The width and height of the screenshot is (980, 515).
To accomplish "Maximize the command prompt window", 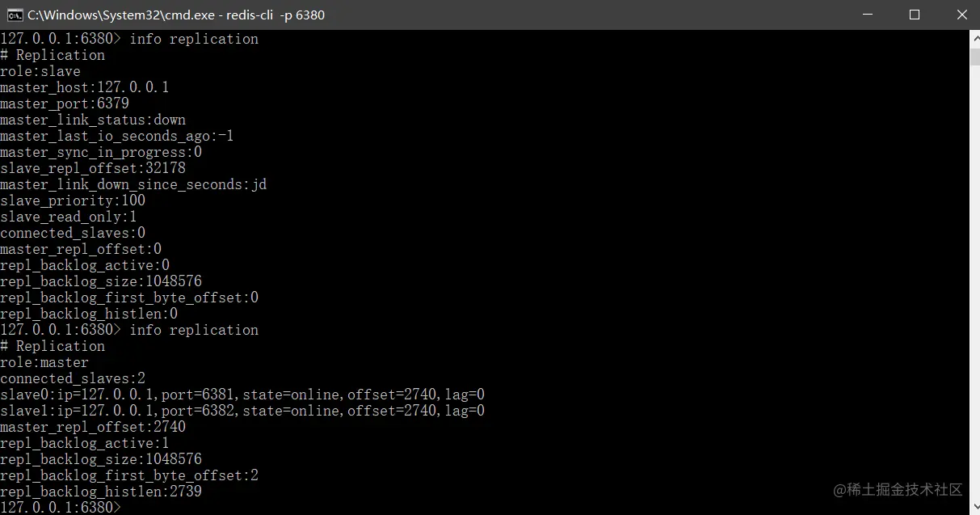I will 915,15.
